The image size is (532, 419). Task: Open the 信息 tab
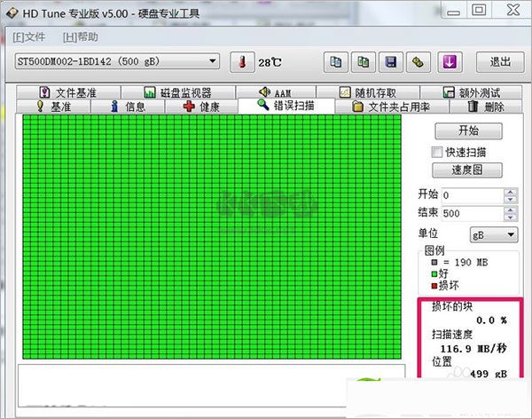click(x=128, y=107)
